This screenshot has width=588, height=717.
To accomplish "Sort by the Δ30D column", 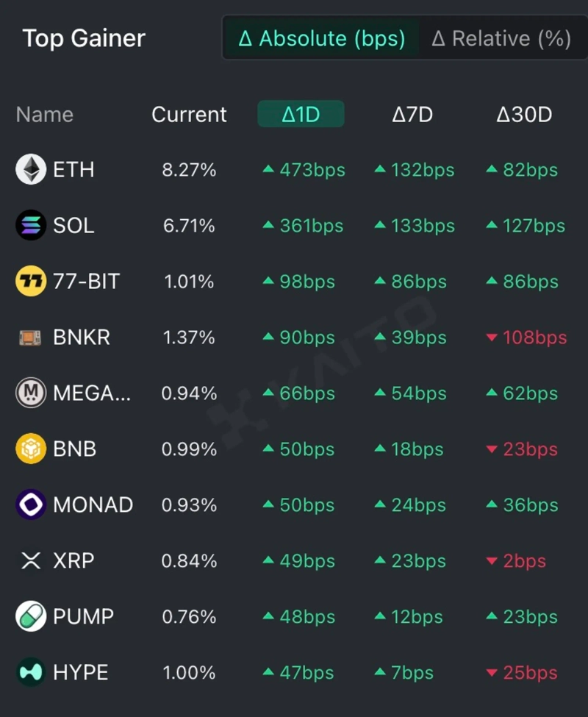I will [x=524, y=114].
